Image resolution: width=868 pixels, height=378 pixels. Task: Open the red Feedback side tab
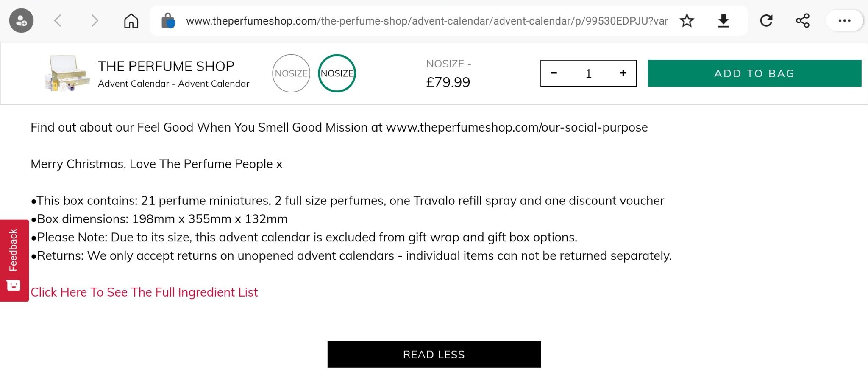point(14,260)
